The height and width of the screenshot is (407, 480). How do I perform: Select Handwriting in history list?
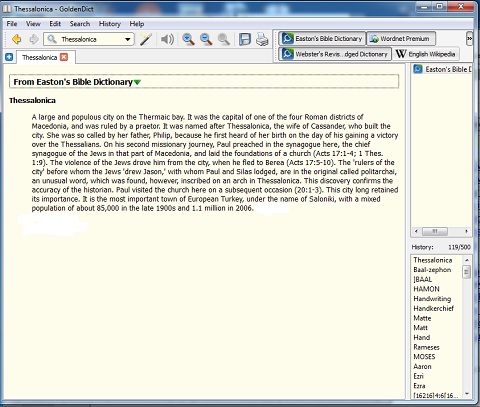pyautogui.click(x=432, y=299)
